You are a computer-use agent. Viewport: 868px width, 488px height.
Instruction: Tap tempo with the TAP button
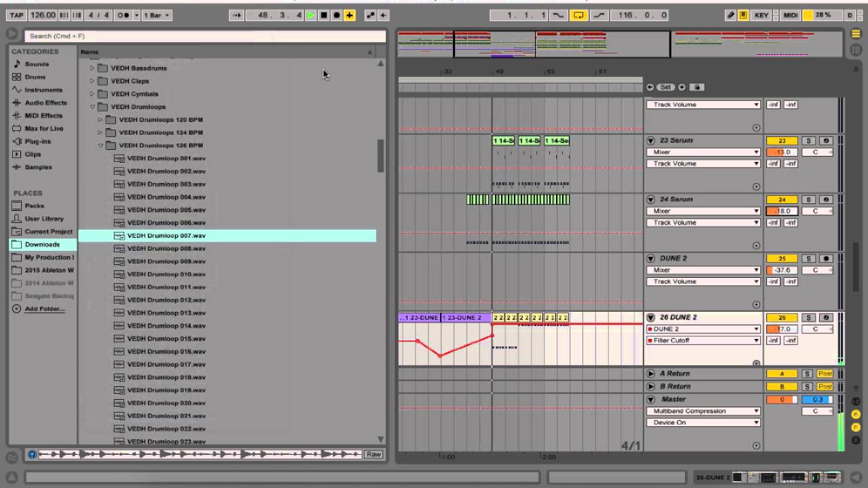(17, 15)
